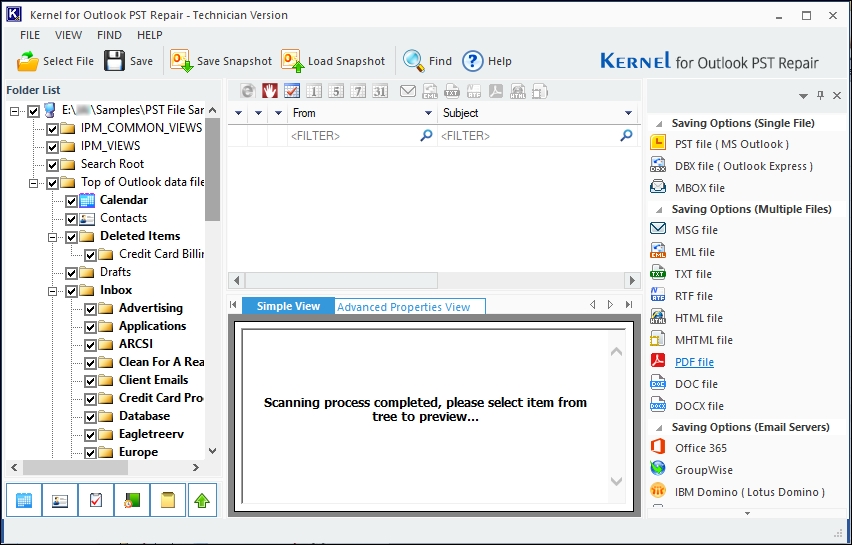Toggle the Calendar folder checkbox
The height and width of the screenshot is (545, 852).
(72, 201)
